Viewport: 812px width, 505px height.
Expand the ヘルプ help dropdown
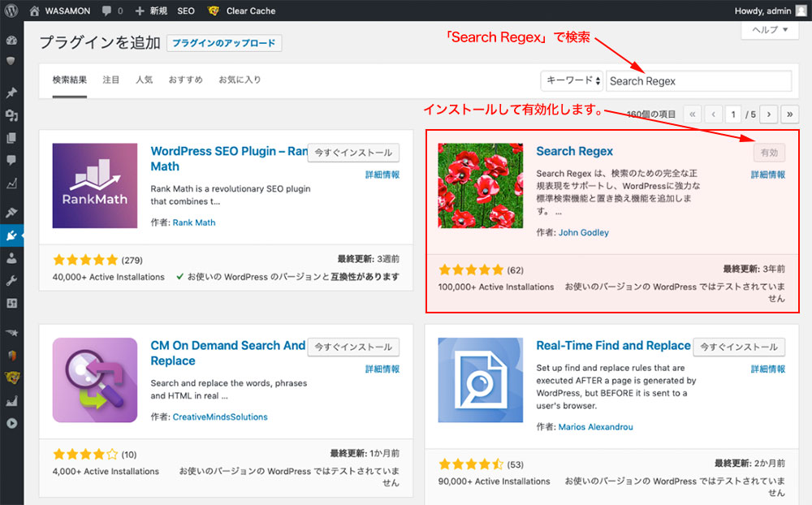click(770, 30)
